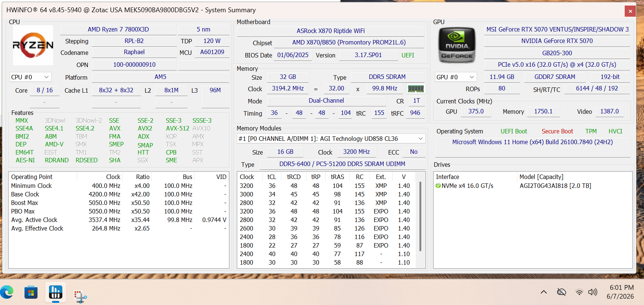Click the MCU value A601209
This screenshot has height=305, width=644.
click(212, 52)
